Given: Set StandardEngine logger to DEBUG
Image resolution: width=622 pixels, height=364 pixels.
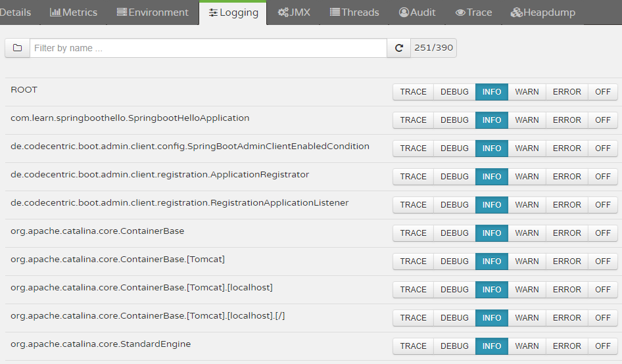Looking at the screenshot, I should [x=454, y=346].
